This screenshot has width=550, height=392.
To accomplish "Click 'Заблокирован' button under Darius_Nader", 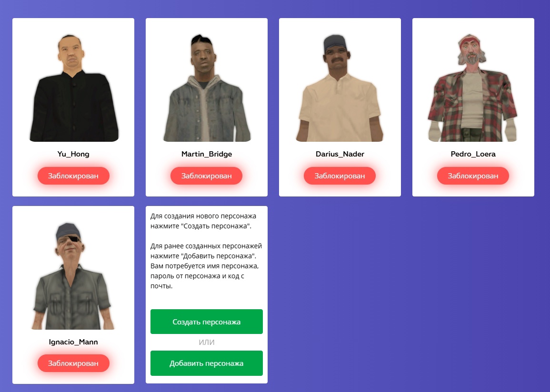I will coord(340,176).
